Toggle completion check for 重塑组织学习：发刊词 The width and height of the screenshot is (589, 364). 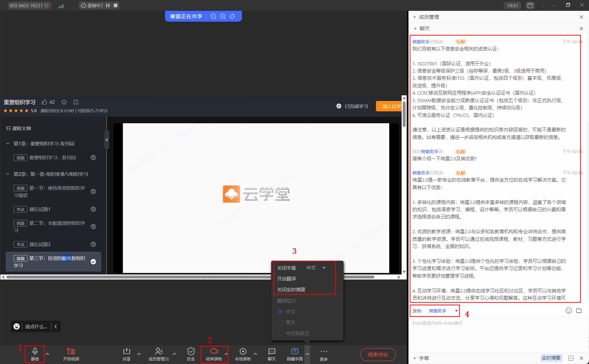(93, 157)
